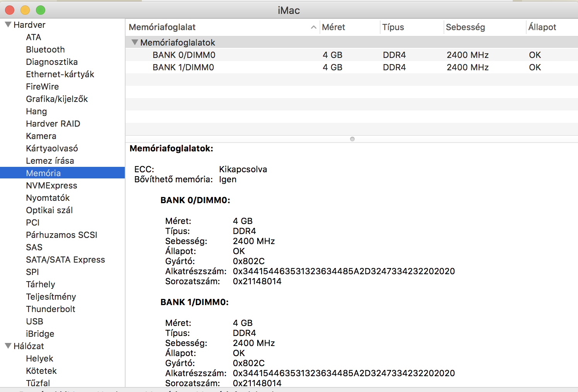Minimize the iMac window
This screenshot has height=392, width=578.
coord(25,10)
